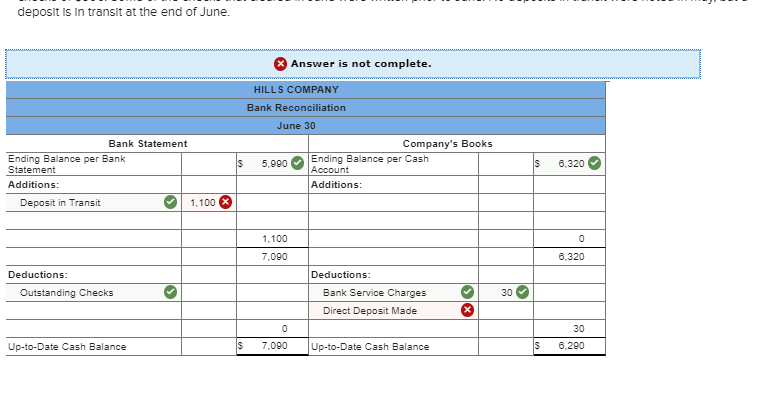Click the empty amount field for Outstanding Checks

click(x=209, y=292)
